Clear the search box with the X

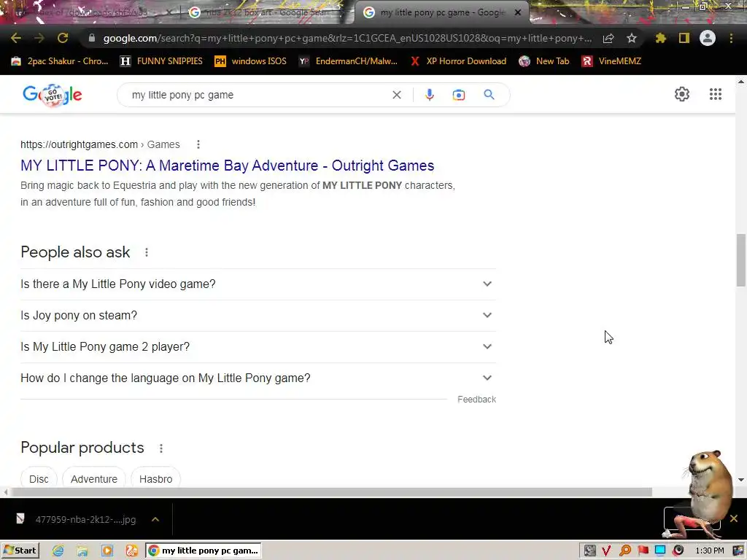396,95
